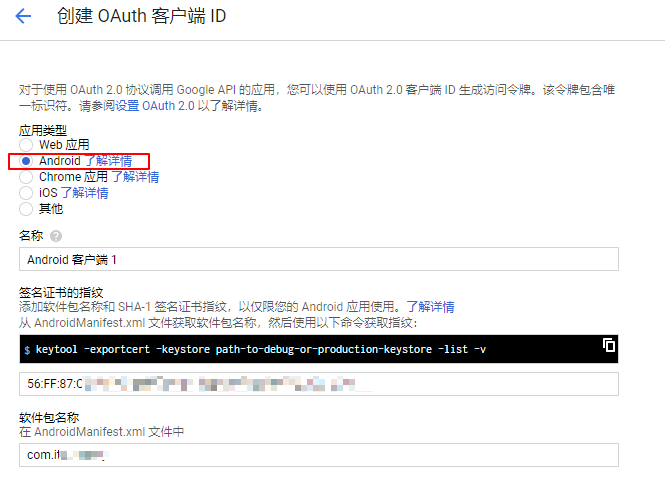This screenshot has height=488, width=665.
Task: Copy the keytool command with the copy icon
Action: (609, 345)
